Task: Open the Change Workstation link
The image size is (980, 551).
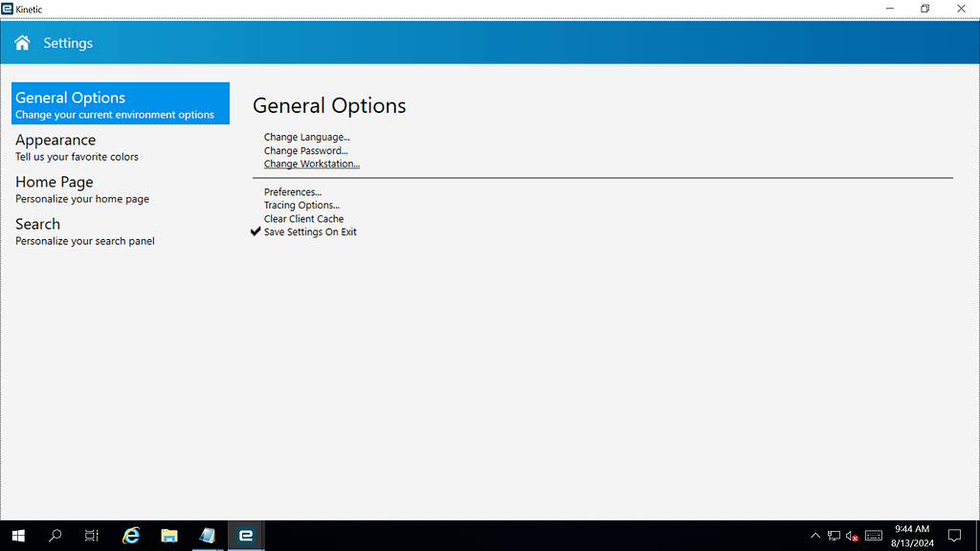Action: [311, 164]
